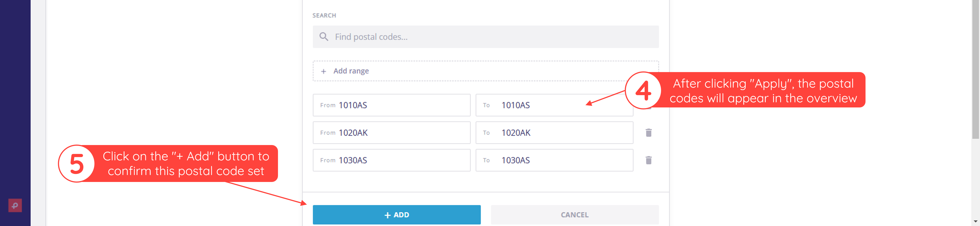The width and height of the screenshot is (980, 226).
Task: Click the page scrollbar down arrow
Action: tap(976, 222)
